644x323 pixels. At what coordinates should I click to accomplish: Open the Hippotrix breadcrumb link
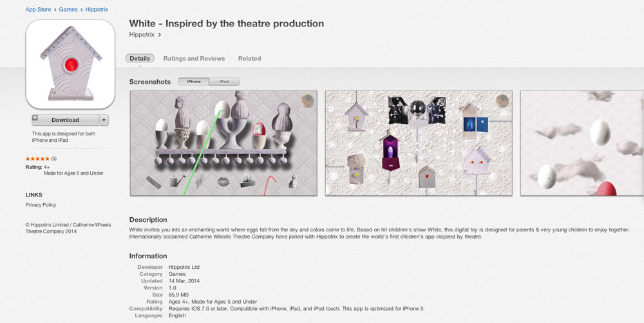97,10
